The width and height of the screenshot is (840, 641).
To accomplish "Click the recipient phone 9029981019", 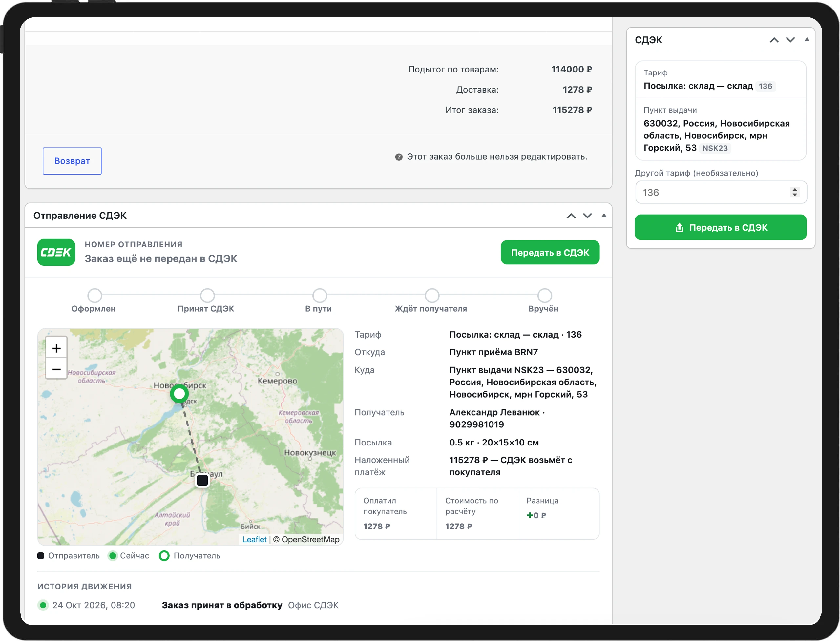I will click(476, 424).
